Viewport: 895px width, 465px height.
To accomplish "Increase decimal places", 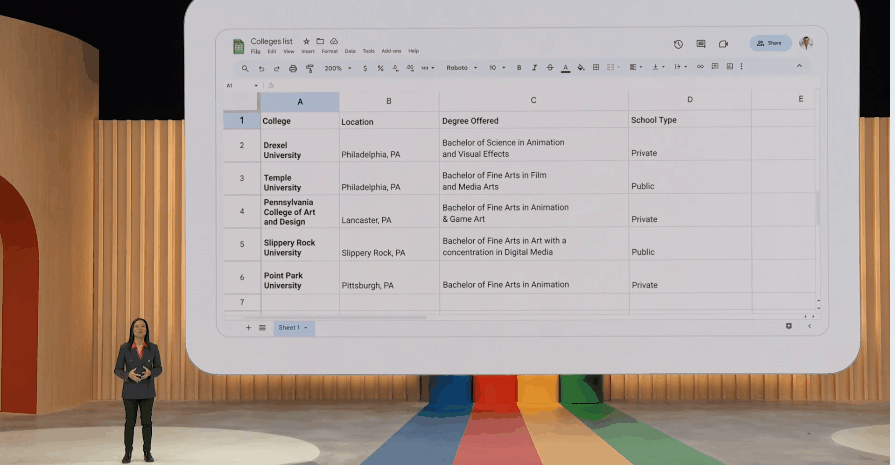I will click(410, 68).
